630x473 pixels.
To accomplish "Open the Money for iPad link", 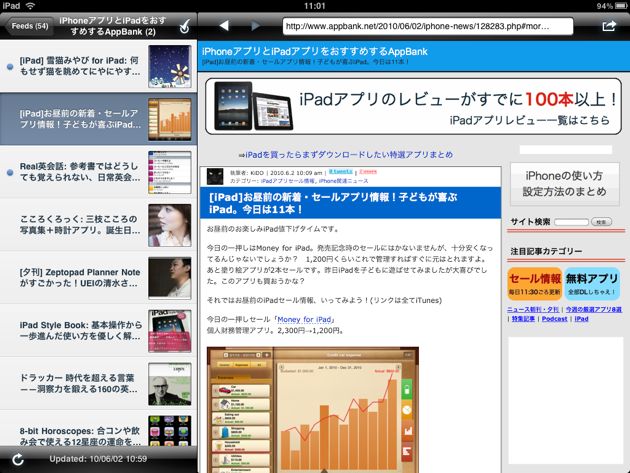I will point(304,319).
